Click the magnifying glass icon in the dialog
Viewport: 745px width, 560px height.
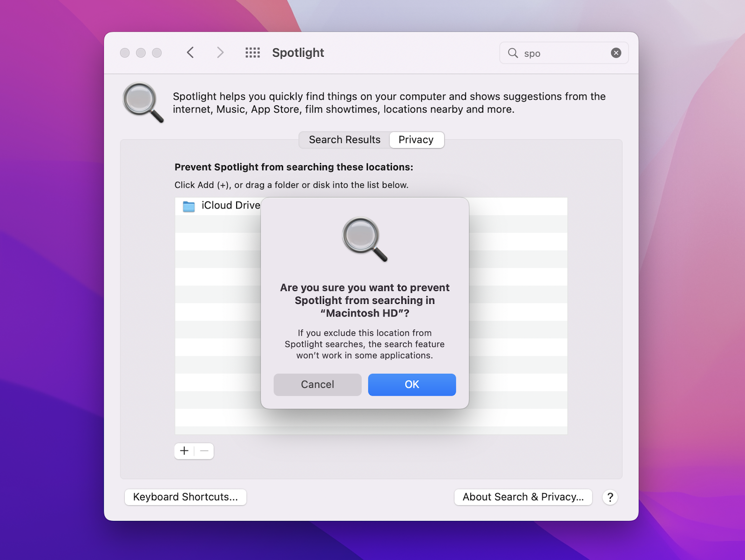365,239
